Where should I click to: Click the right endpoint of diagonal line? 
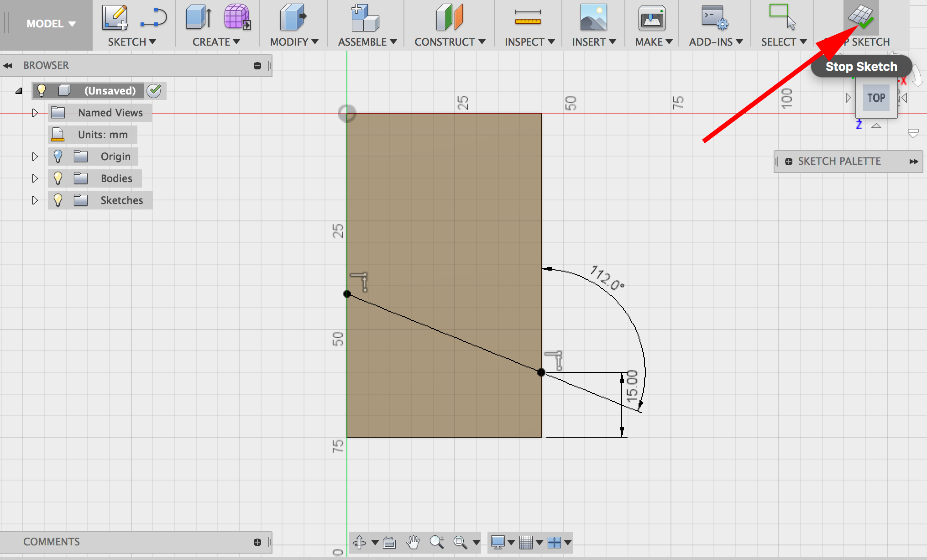pos(541,372)
